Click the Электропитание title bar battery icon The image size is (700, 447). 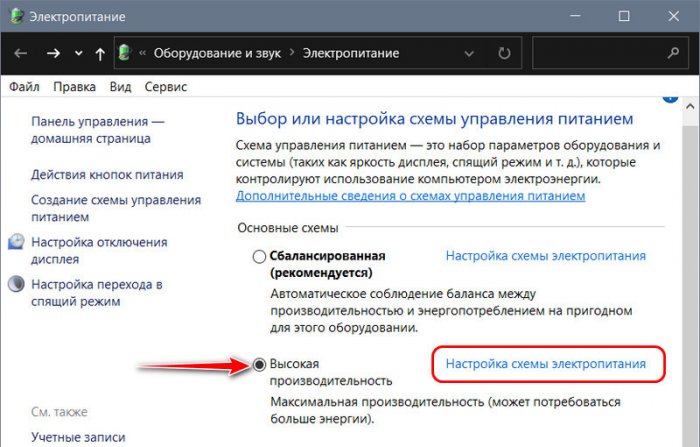click(x=17, y=16)
